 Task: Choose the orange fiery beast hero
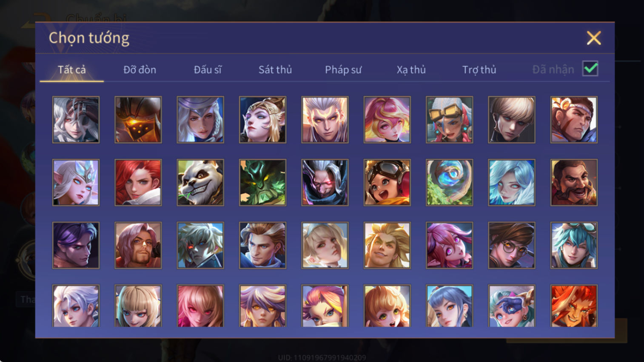click(574, 306)
